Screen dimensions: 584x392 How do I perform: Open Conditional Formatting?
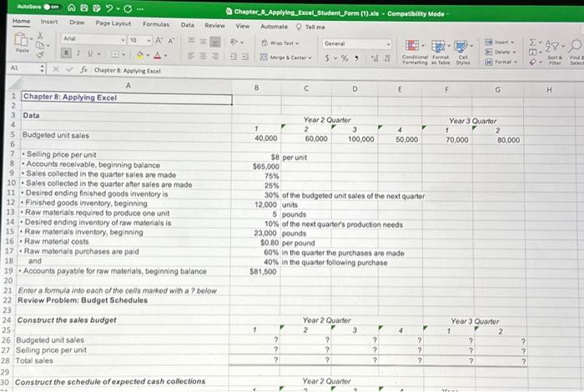tap(415, 53)
